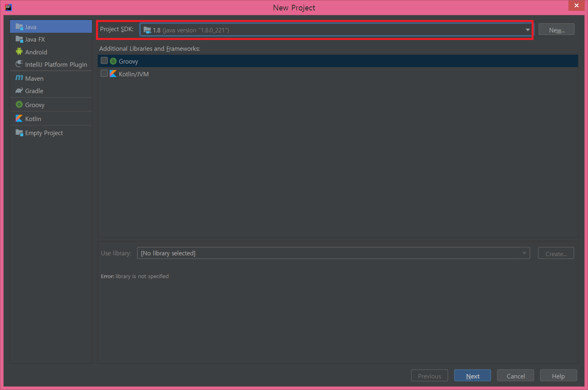This screenshot has height=390, width=588.
Task: Click the Kotlin logo icon in sidebar
Action: 19,118
